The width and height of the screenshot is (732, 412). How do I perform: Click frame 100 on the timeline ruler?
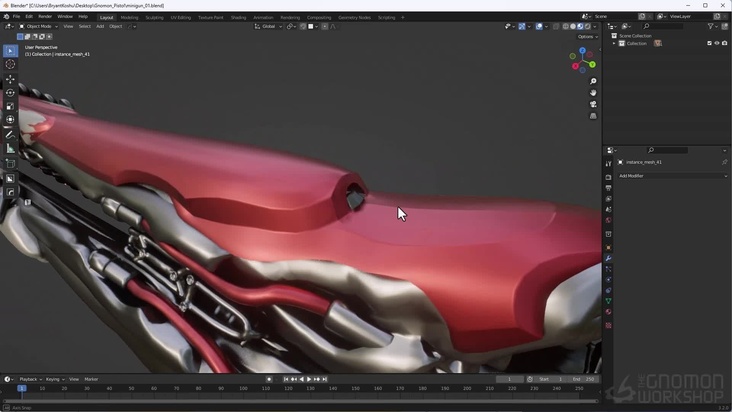pyautogui.click(x=243, y=388)
